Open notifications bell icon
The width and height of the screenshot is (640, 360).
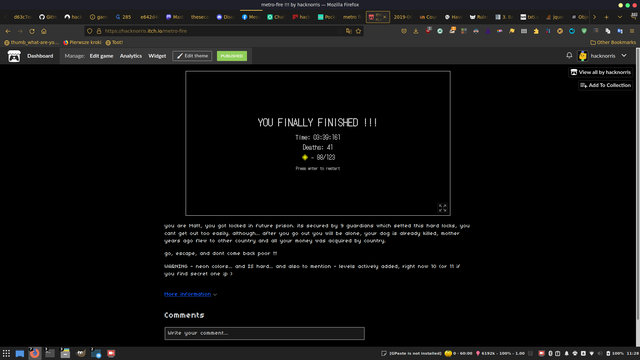(x=569, y=56)
